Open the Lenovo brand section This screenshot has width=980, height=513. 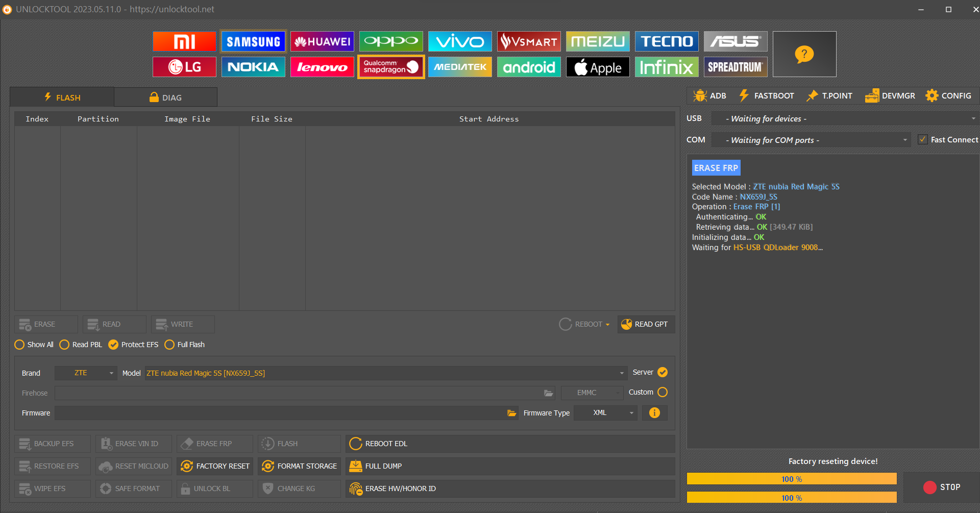[322, 67]
